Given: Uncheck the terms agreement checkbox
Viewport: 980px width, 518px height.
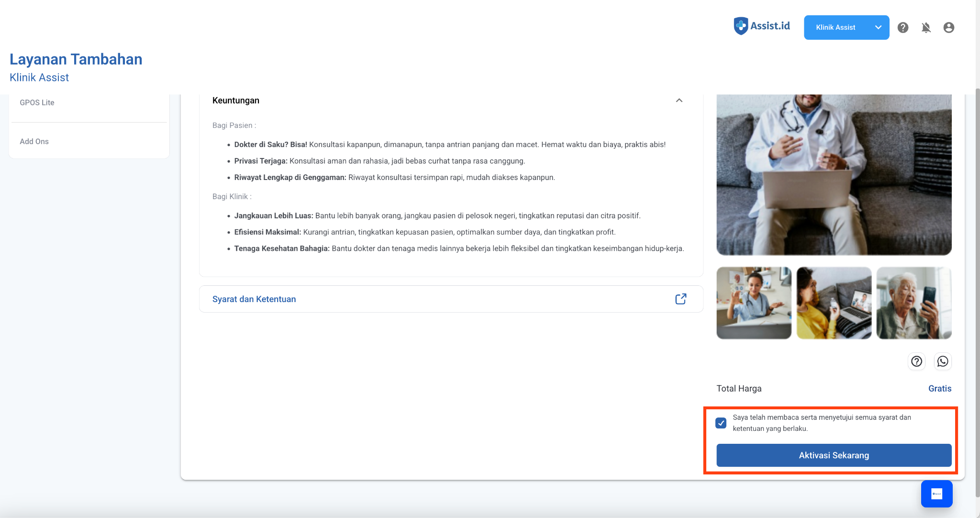Looking at the screenshot, I should point(721,423).
